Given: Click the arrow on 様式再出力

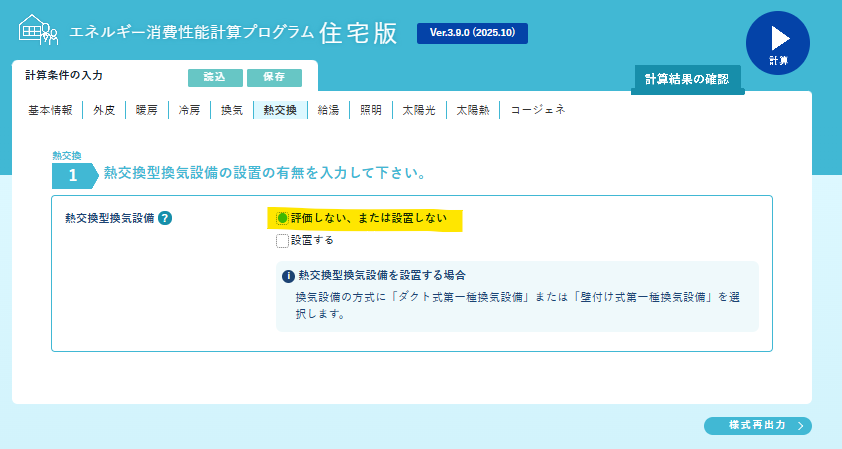Looking at the screenshot, I should click(x=801, y=426).
